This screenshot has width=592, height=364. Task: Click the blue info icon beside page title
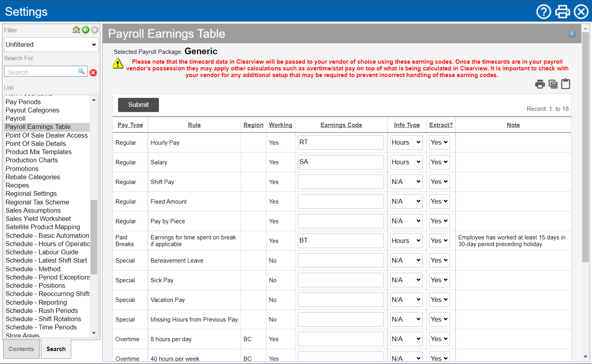(572, 34)
